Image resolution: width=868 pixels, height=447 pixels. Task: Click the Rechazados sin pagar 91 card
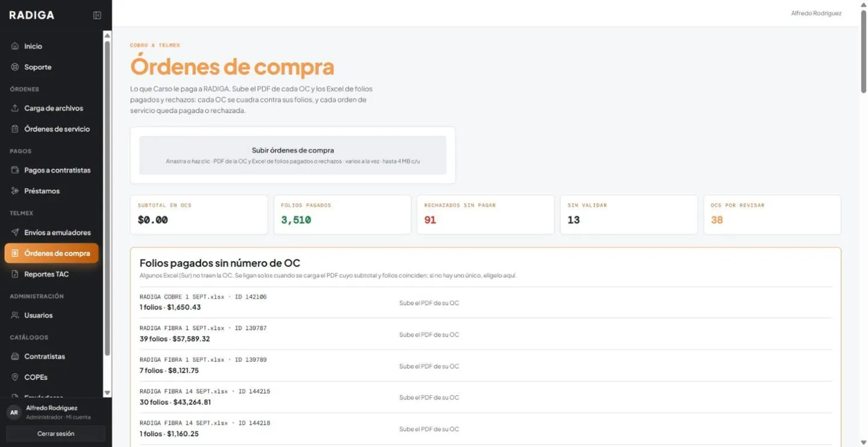[x=486, y=215]
